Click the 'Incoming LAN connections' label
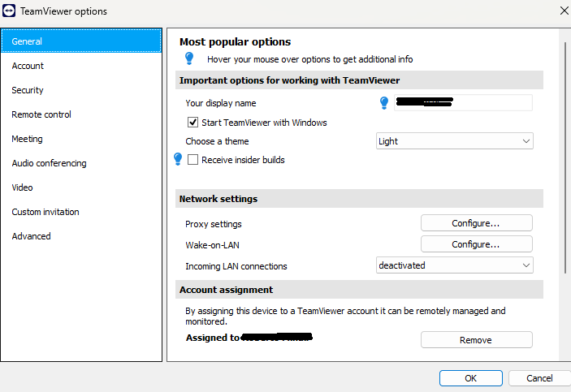Viewport: 571px width, 392px height. [236, 266]
